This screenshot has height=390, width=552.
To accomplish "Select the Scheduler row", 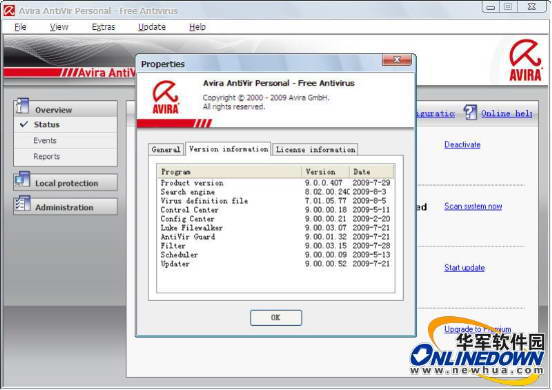I will coord(275,255).
